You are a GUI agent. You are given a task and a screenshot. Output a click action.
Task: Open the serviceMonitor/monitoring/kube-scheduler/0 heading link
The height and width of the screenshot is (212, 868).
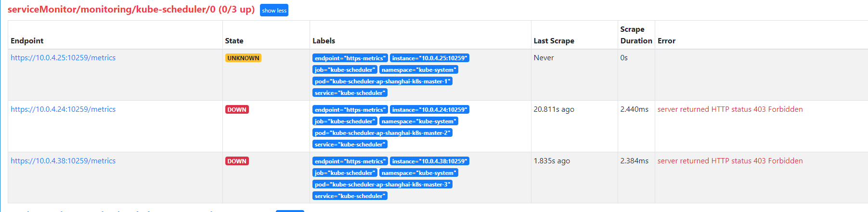click(131, 9)
